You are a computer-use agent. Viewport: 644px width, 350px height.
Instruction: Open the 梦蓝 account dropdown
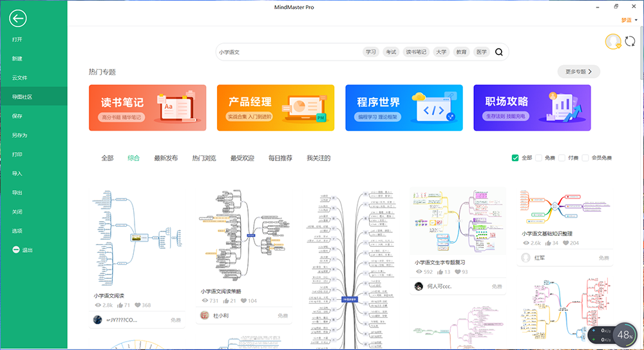coord(629,20)
